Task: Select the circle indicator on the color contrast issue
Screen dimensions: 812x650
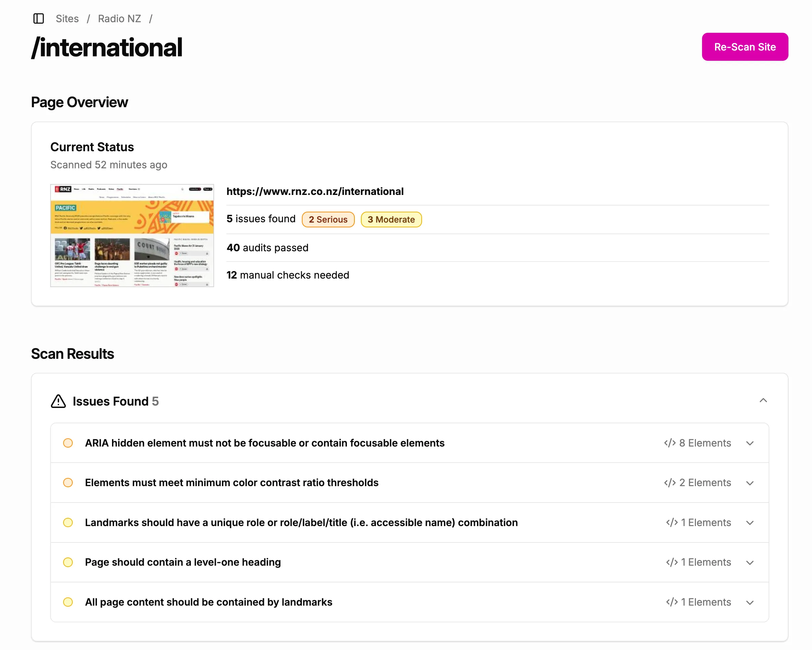Action: click(x=68, y=482)
